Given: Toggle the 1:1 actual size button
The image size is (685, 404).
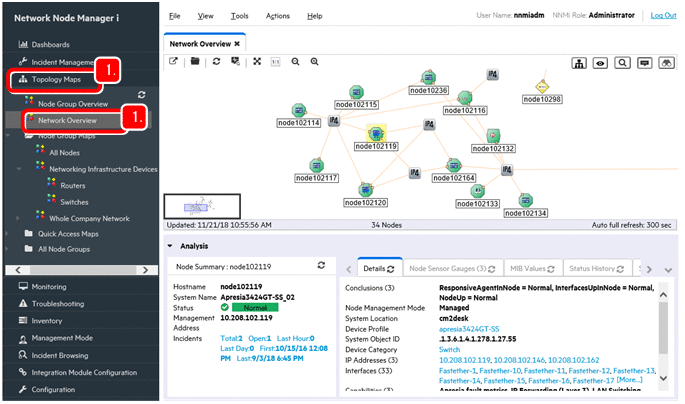Looking at the screenshot, I should click(x=275, y=62).
